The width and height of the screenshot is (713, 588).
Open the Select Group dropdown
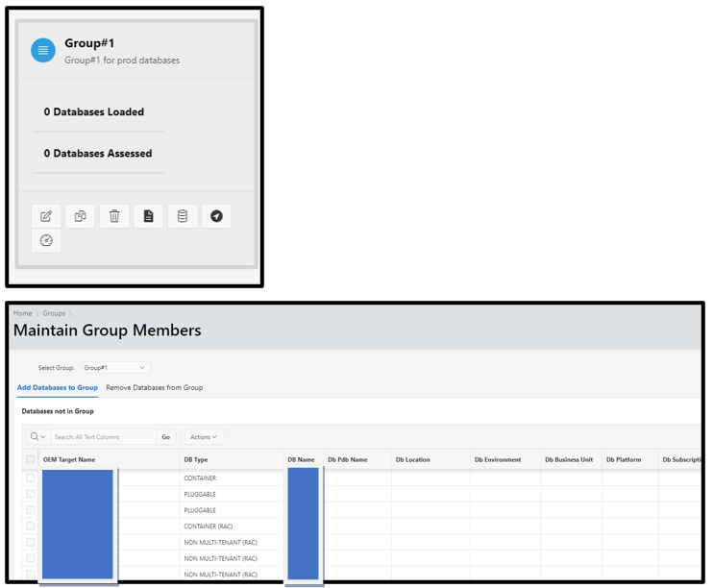(x=116, y=367)
